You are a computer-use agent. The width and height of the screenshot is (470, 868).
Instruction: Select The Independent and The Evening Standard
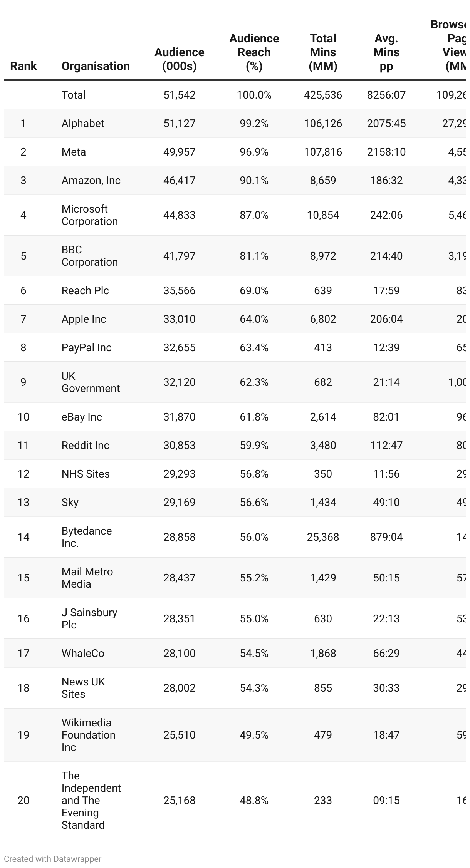tap(91, 800)
